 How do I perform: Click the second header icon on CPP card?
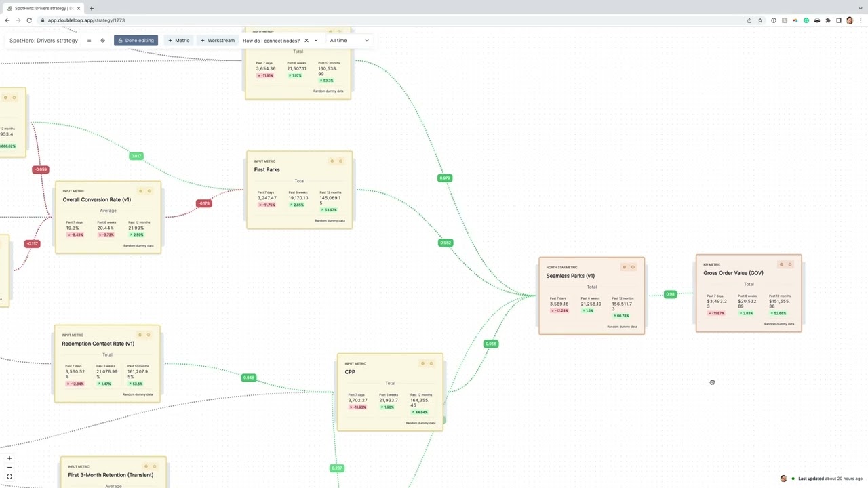[x=431, y=363]
